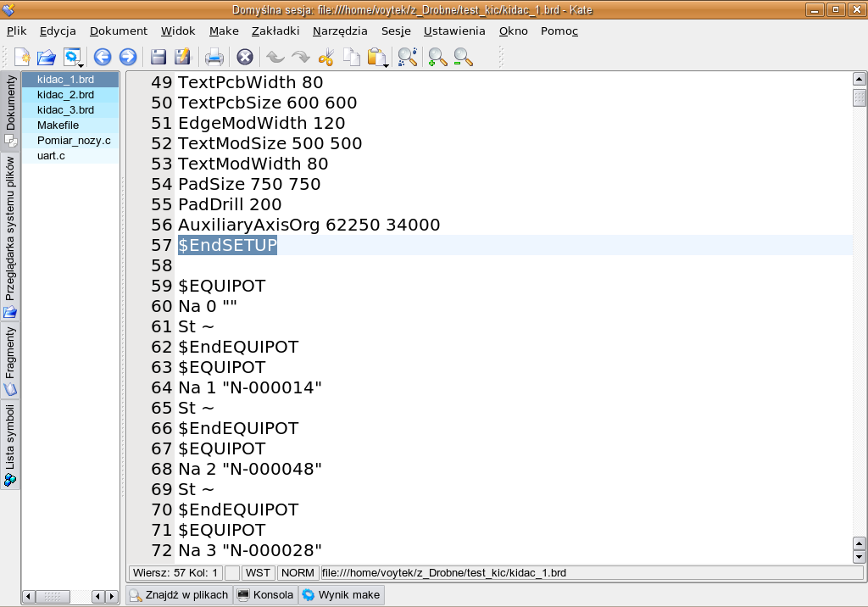The width and height of the screenshot is (868, 607).
Task: Click line number 72 in the gutter
Action: pos(162,550)
